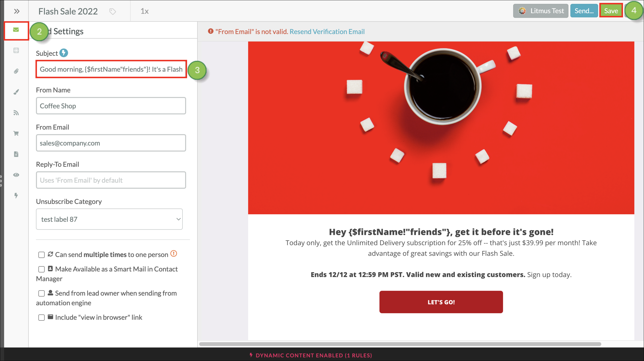Screen dimensions: 644x361
Task: Focus the Reply-To Email input field
Action: pyautogui.click(x=111, y=180)
